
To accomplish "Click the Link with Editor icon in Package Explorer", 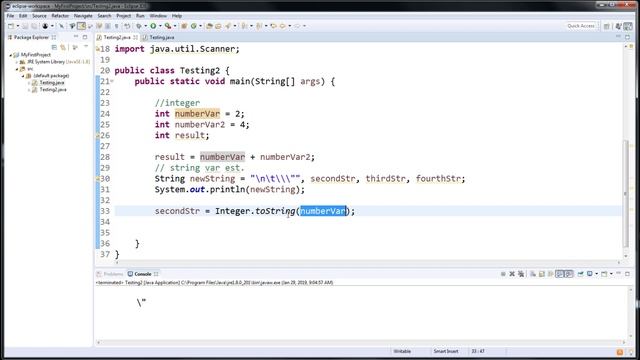I will click(x=63, y=47).
